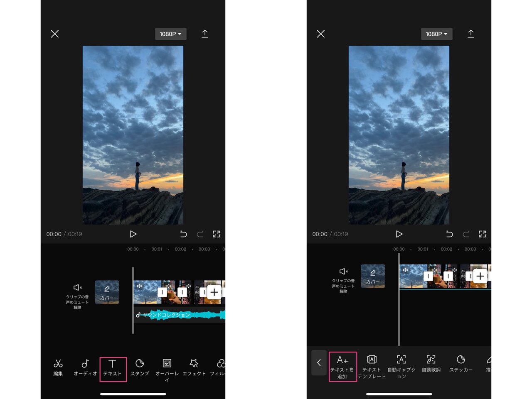The image size is (532, 399).
Task: Enter fullscreen preview in left screen
Action: pos(217,234)
